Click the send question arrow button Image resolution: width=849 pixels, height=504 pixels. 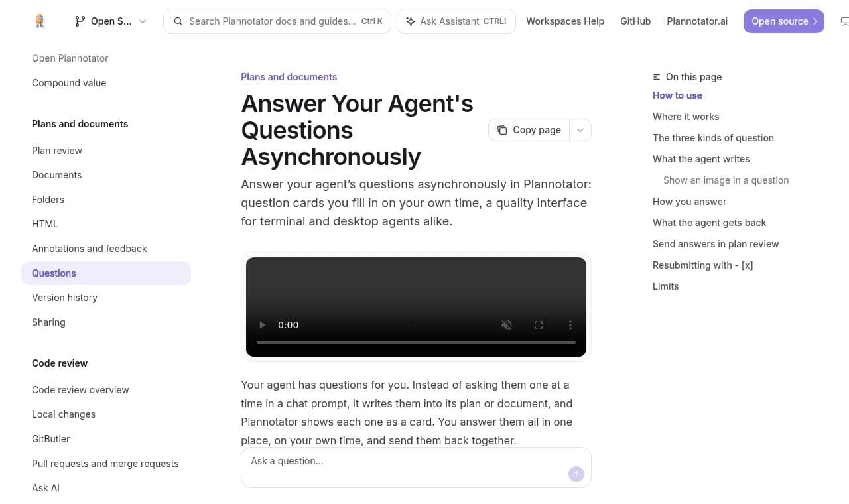576,473
